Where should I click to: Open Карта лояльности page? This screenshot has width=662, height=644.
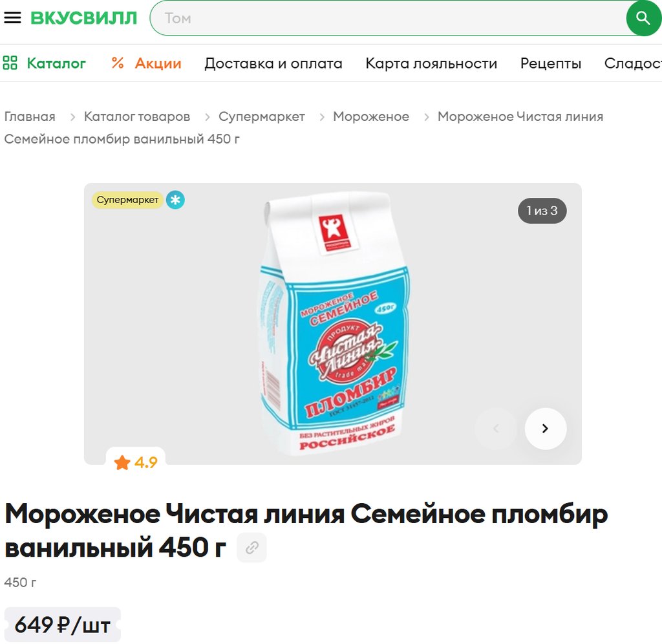pyautogui.click(x=431, y=63)
